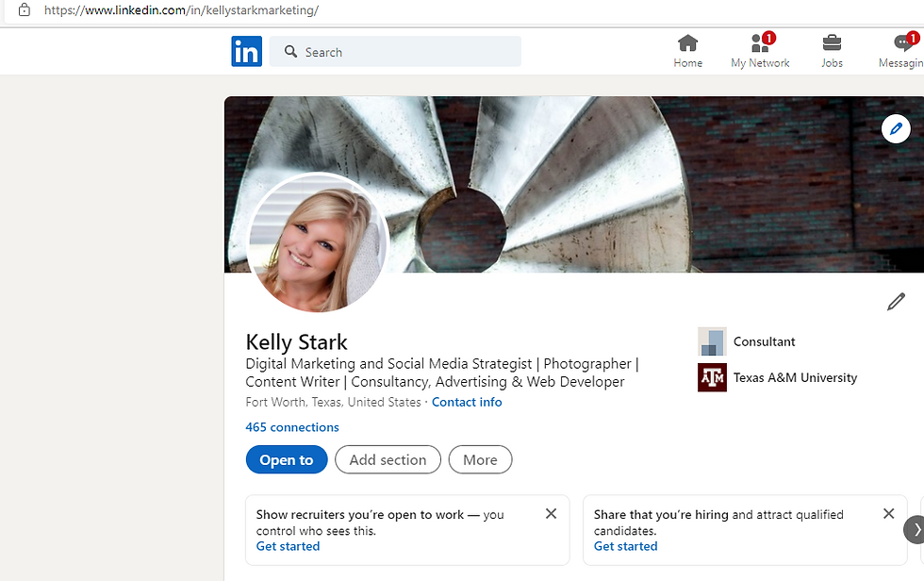Open My Network in the navigation bar
The height and width of the screenshot is (581, 924).
pyautogui.click(x=760, y=51)
